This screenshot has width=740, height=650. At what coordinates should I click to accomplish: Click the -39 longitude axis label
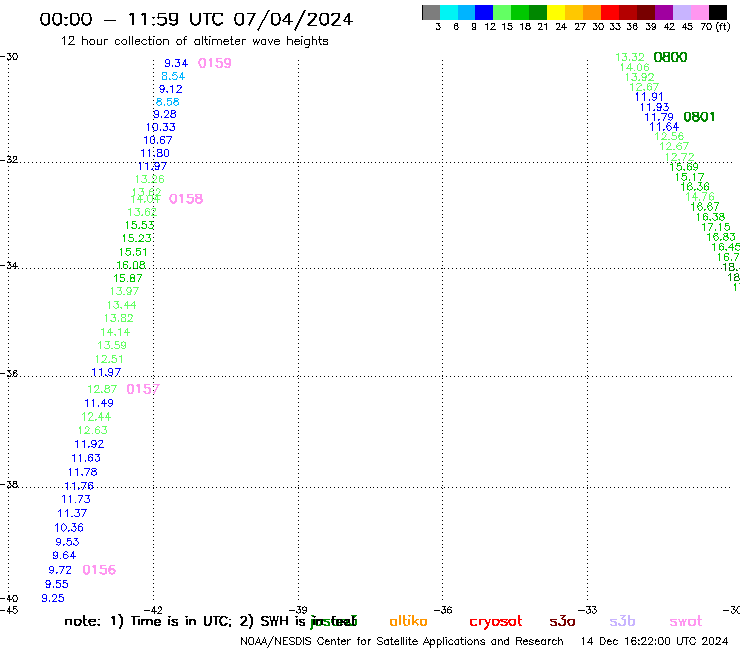click(298, 610)
